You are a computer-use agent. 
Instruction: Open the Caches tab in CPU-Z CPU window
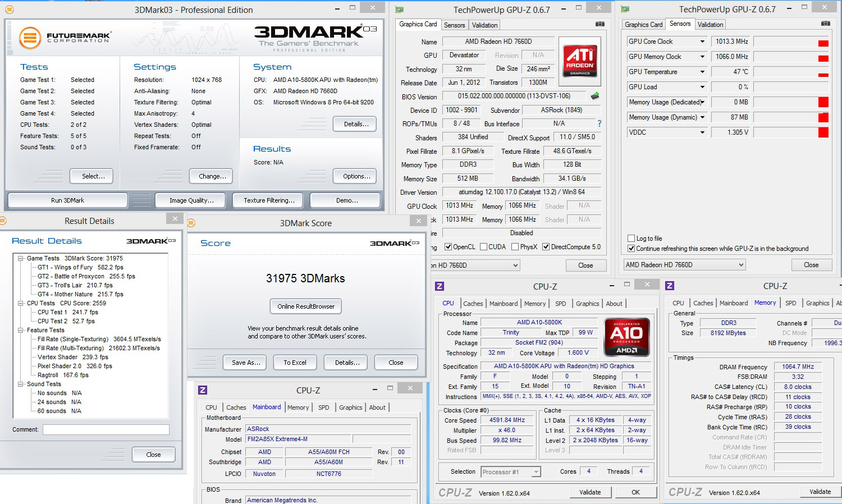pyautogui.click(x=473, y=304)
